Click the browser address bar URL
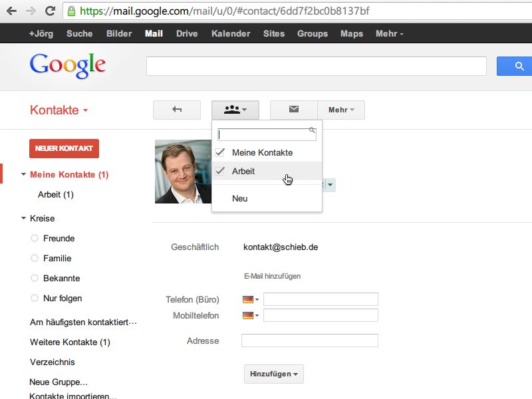Image resolution: width=532 pixels, height=399 pixels. (225, 11)
